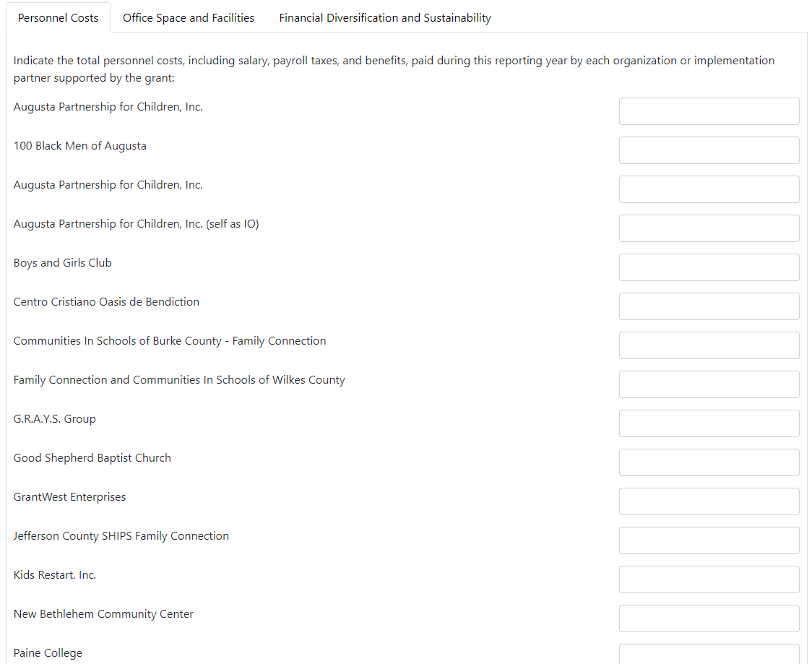Viewport: 812px width, 664px height.
Task: Click the GrantWest Enterprises label text
Action: (x=69, y=497)
